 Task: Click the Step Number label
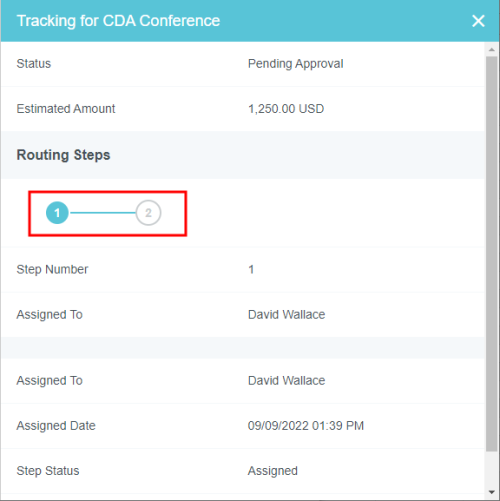click(52, 269)
